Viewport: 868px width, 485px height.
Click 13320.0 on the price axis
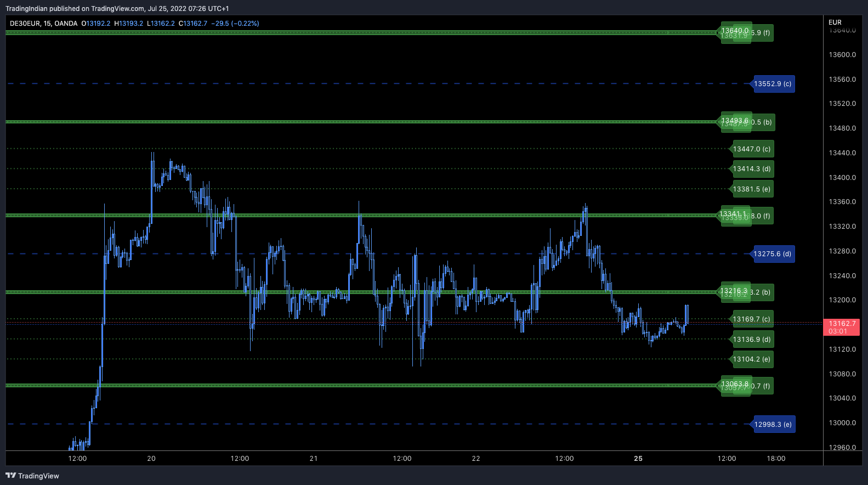[x=842, y=227]
